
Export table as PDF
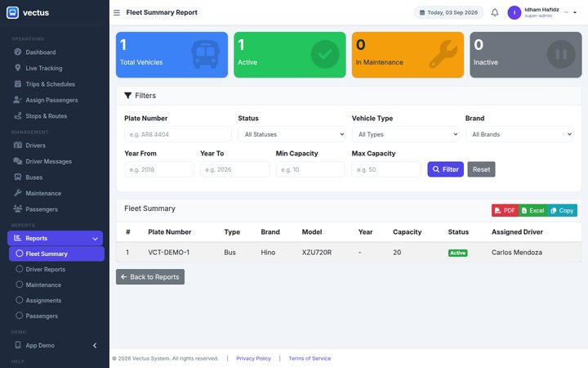coord(505,210)
